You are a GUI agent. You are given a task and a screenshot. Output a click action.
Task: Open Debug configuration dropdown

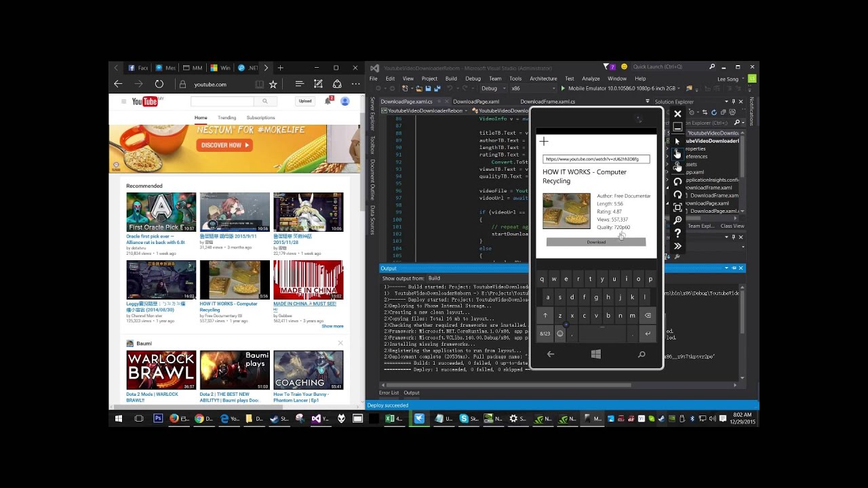coord(492,88)
